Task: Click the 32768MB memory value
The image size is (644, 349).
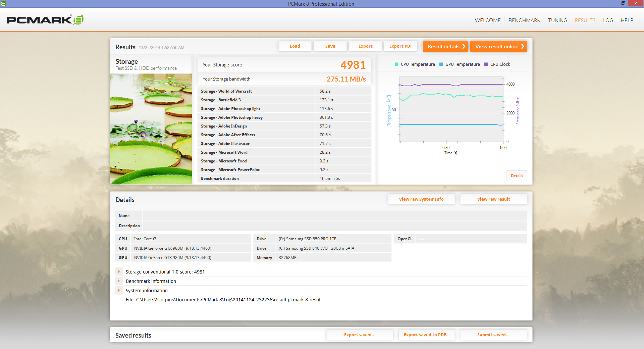Action: [333, 258]
